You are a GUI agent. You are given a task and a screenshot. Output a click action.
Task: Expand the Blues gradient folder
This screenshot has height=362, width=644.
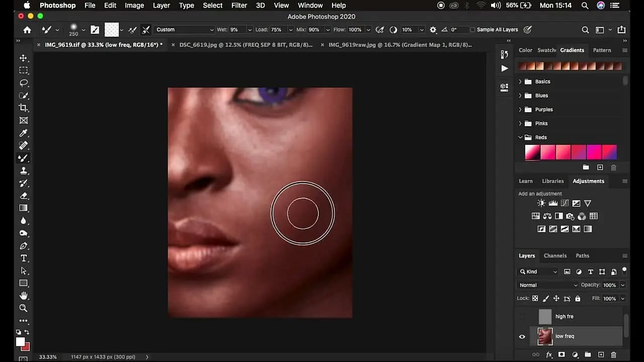(520, 96)
